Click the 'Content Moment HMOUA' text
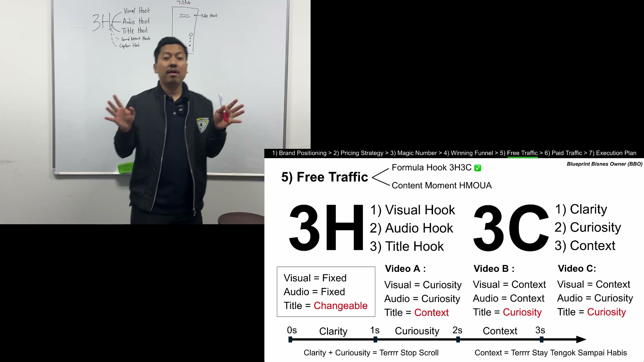 441,185
